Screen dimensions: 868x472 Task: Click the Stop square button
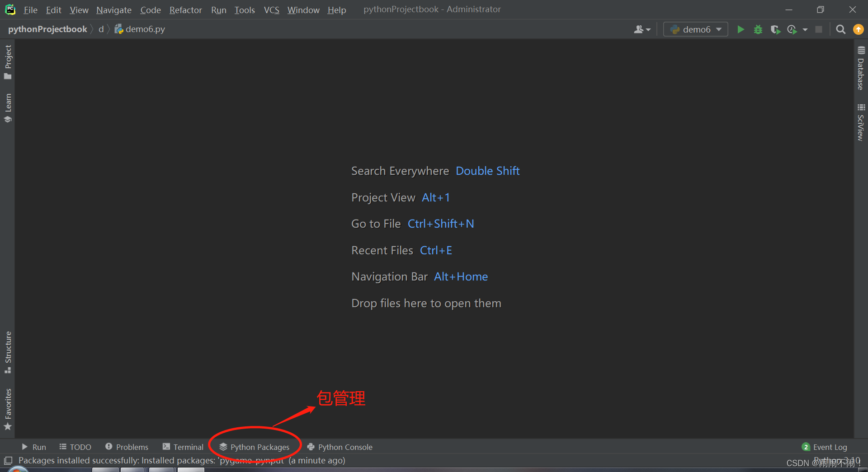[819, 29]
